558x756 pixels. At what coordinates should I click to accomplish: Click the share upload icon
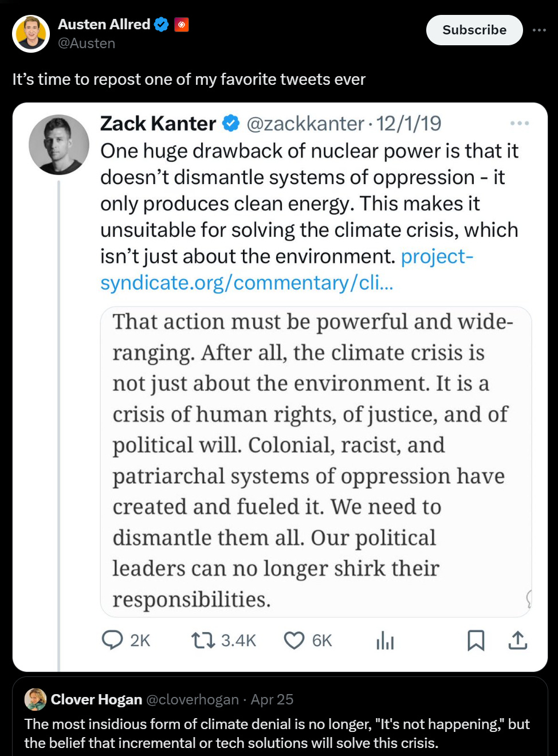pos(517,640)
